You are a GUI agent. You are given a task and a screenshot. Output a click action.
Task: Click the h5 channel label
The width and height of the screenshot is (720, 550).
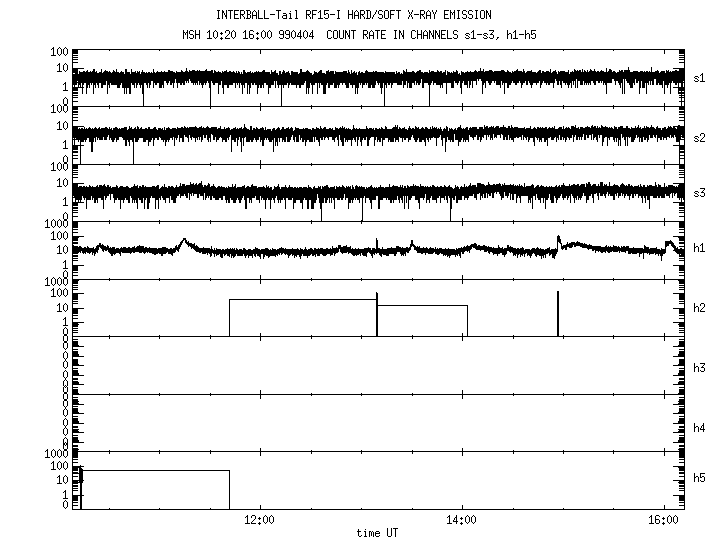[699, 478]
